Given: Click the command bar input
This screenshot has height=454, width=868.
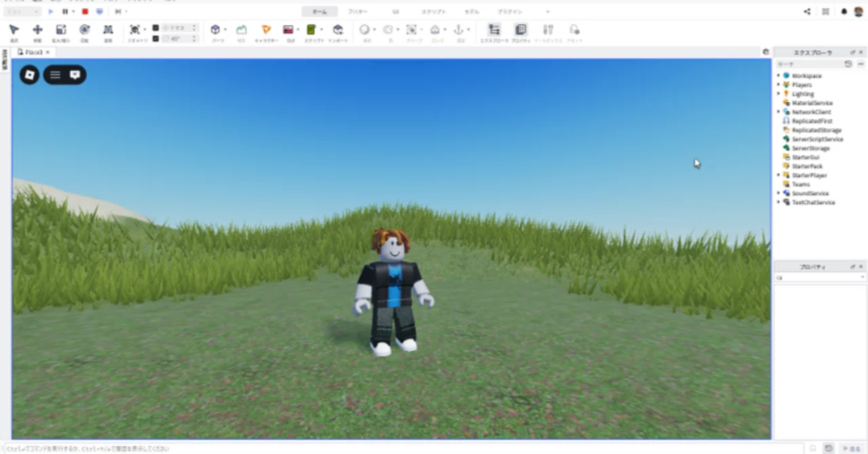Looking at the screenshot, I should [403, 449].
